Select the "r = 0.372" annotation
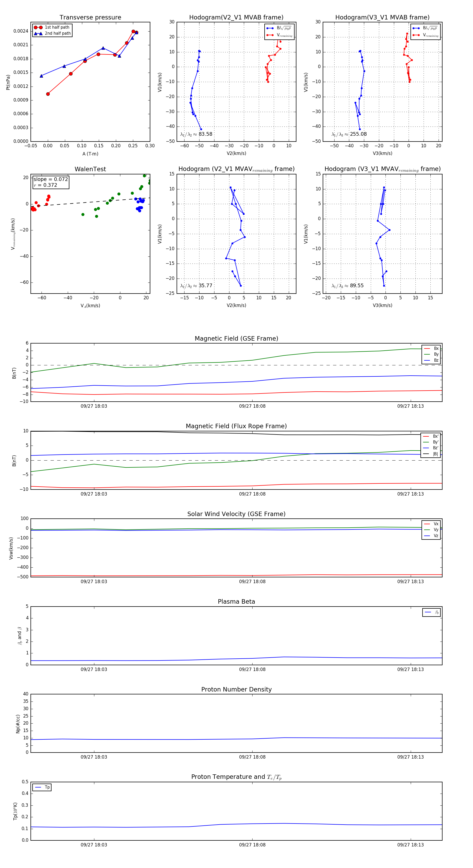This screenshot has width=473, height=868. coord(45,185)
